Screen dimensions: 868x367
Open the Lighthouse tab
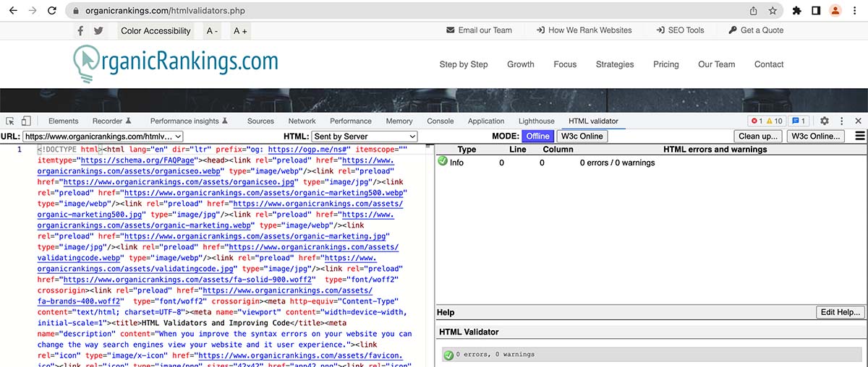coord(537,121)
